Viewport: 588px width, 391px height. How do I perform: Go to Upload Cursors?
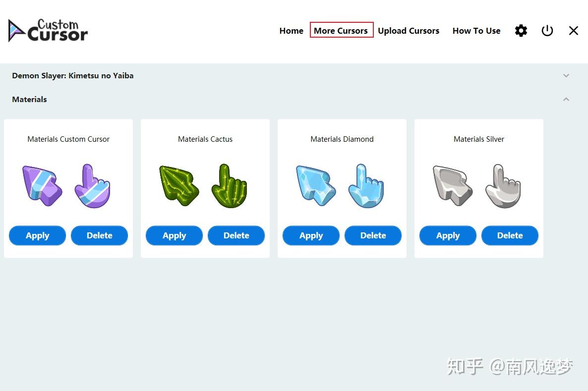[x=409, y=30]
